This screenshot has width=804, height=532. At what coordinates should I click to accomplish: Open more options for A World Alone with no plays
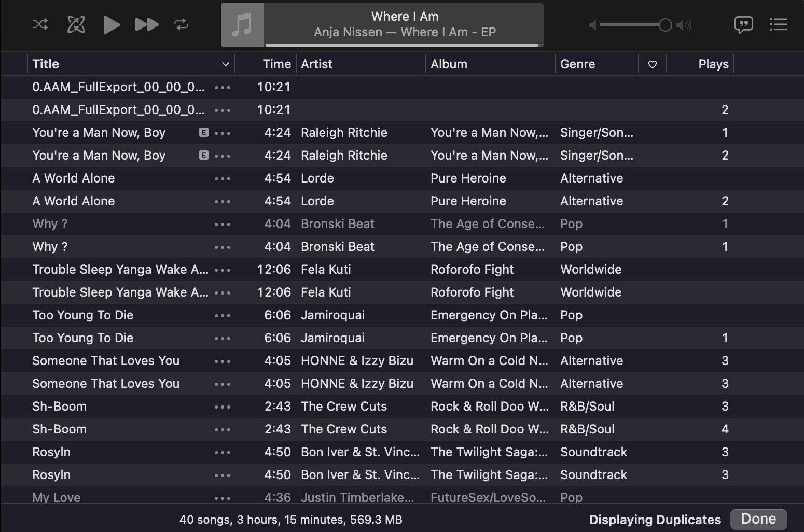coord(223,179)
